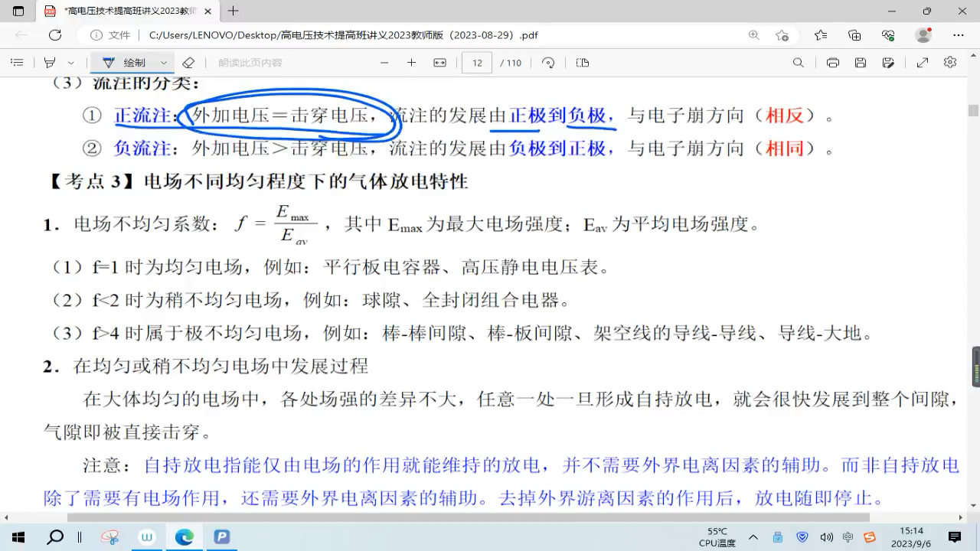Select the eraser tool
This screenshot has width=980, height=551.
[x=188, y=63]
